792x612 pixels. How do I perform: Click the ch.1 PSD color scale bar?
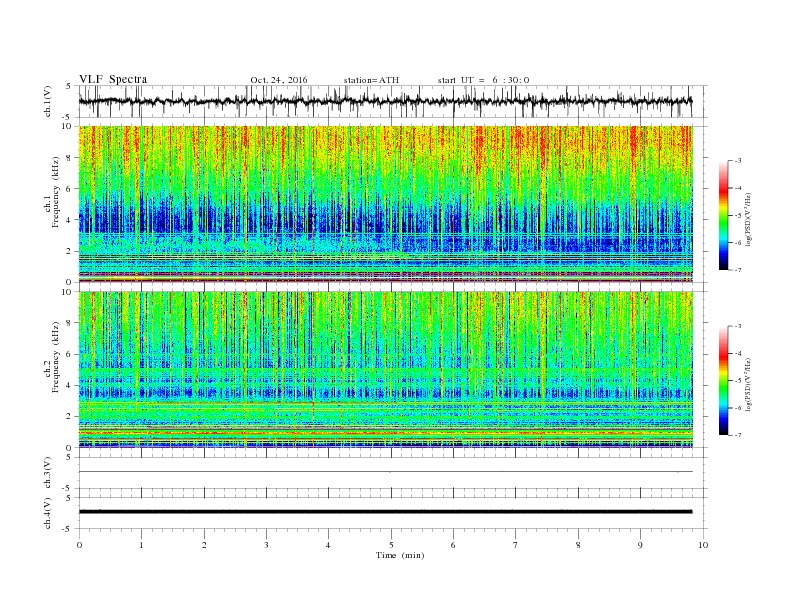tap(723, 215)
